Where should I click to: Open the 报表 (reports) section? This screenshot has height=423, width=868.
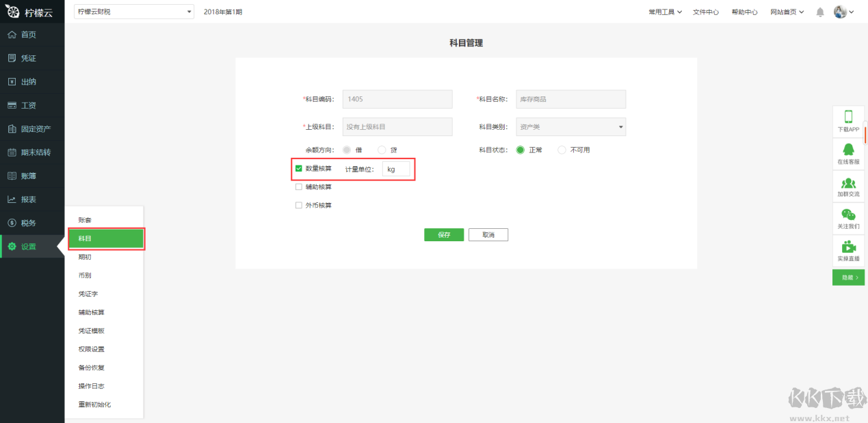[25, 199]
